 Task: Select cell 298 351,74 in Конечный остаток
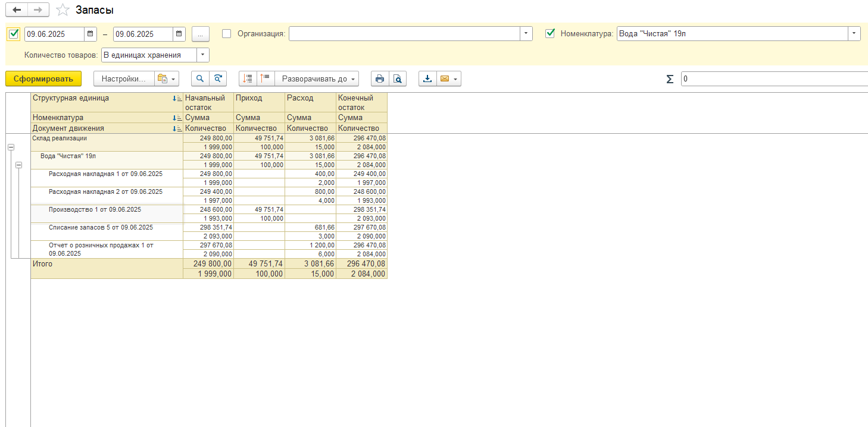click(361, 209)
